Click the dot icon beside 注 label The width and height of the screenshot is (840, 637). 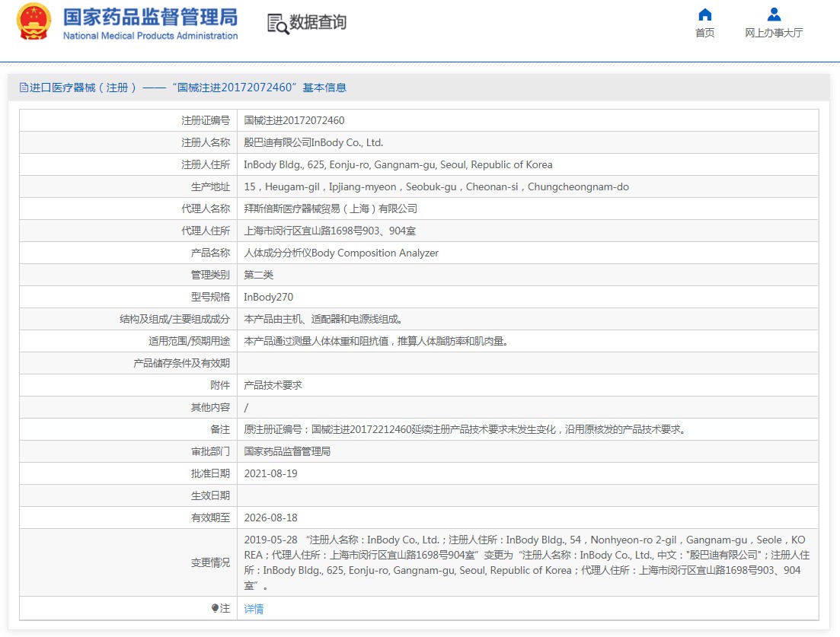[215, 608]
